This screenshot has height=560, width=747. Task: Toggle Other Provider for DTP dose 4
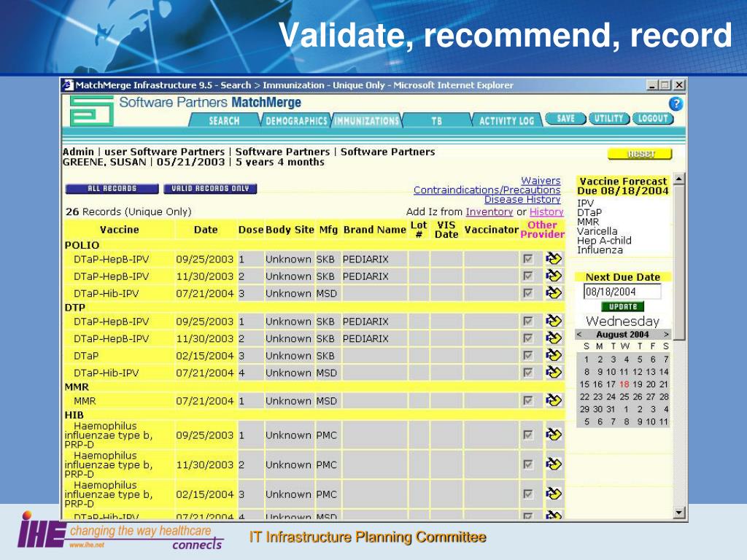click(528, 373)
